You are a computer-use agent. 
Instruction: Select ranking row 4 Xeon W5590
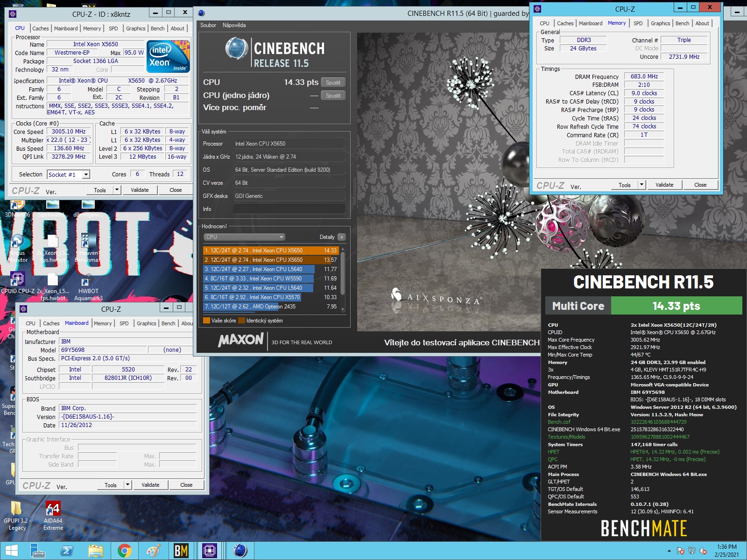(270, 279)
